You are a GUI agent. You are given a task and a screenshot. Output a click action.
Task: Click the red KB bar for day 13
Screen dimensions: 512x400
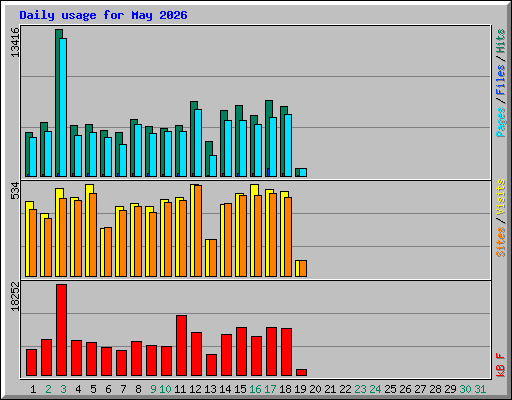[211, 365]
